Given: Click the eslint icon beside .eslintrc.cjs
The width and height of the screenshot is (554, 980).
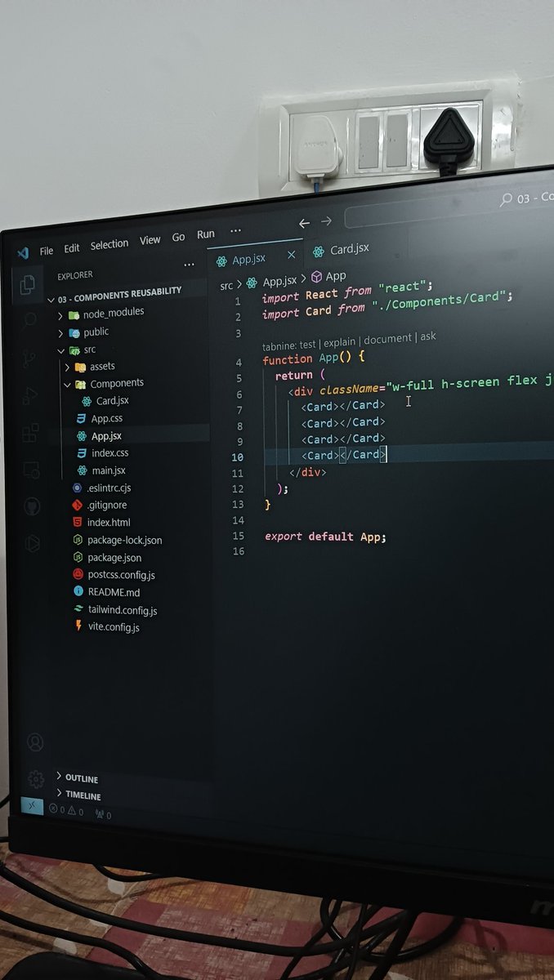Looking at the screenshot, I should tap(76, 488).
